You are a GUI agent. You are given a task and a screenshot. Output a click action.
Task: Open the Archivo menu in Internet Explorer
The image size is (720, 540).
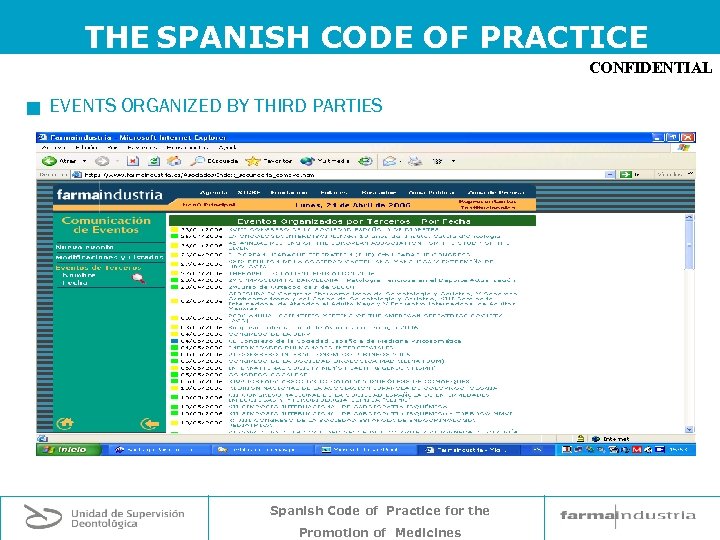pos(54,148)
